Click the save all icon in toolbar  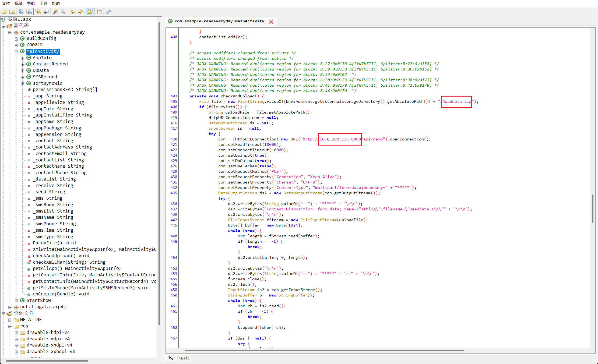pos(21,12)
